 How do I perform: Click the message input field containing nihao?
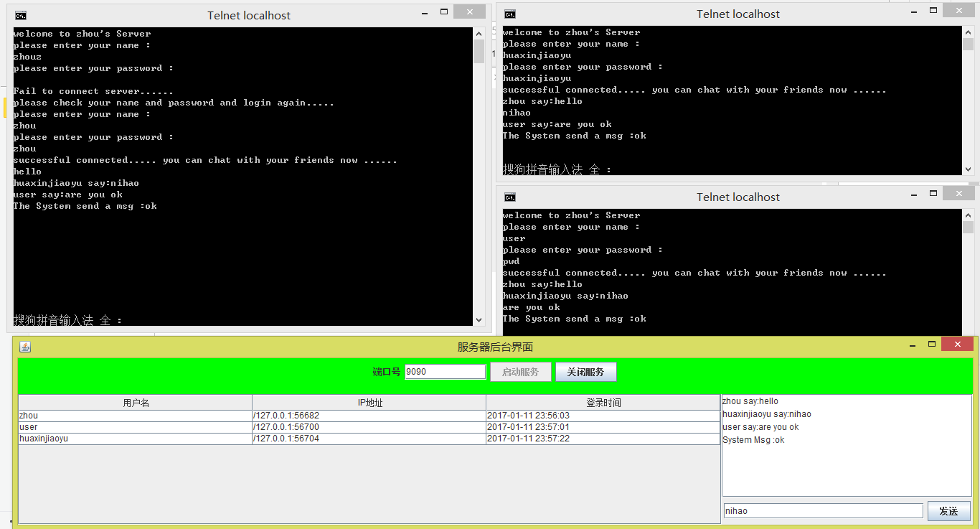(x=823, y=511)
